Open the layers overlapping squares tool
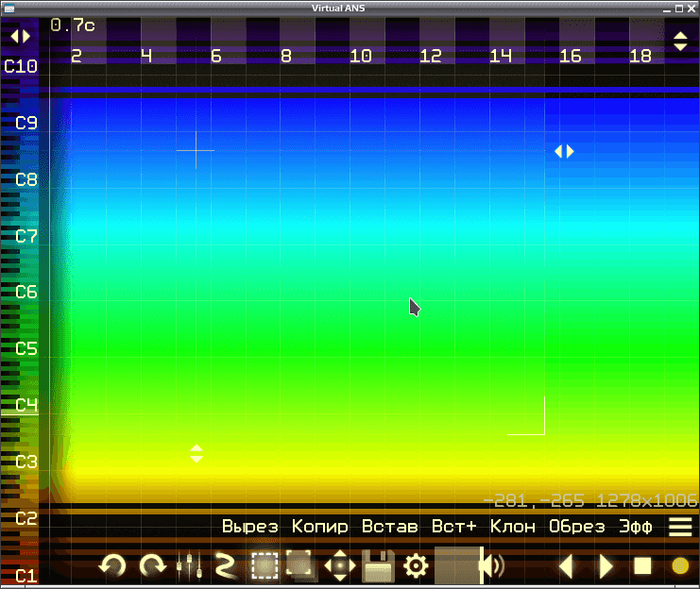The width and height of the screenshot is (700, 589). point(301,565)
